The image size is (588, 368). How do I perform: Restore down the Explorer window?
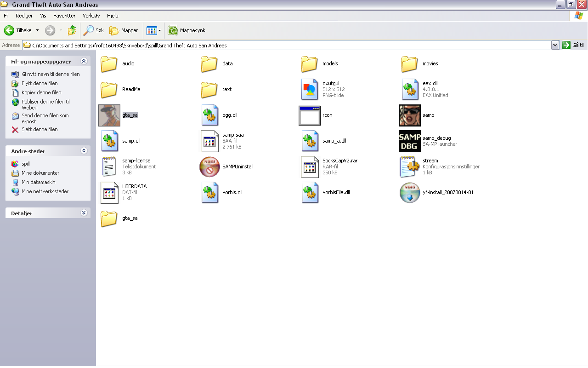coord(571,5)
